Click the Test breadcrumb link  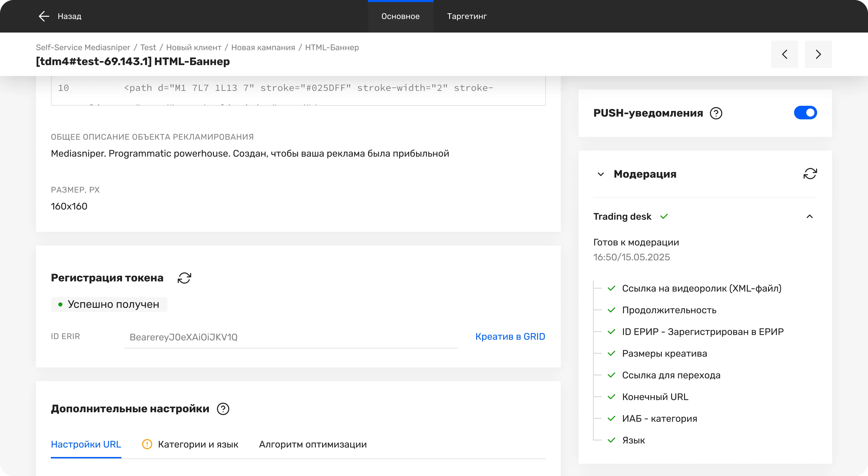click(x=148, y=47)
